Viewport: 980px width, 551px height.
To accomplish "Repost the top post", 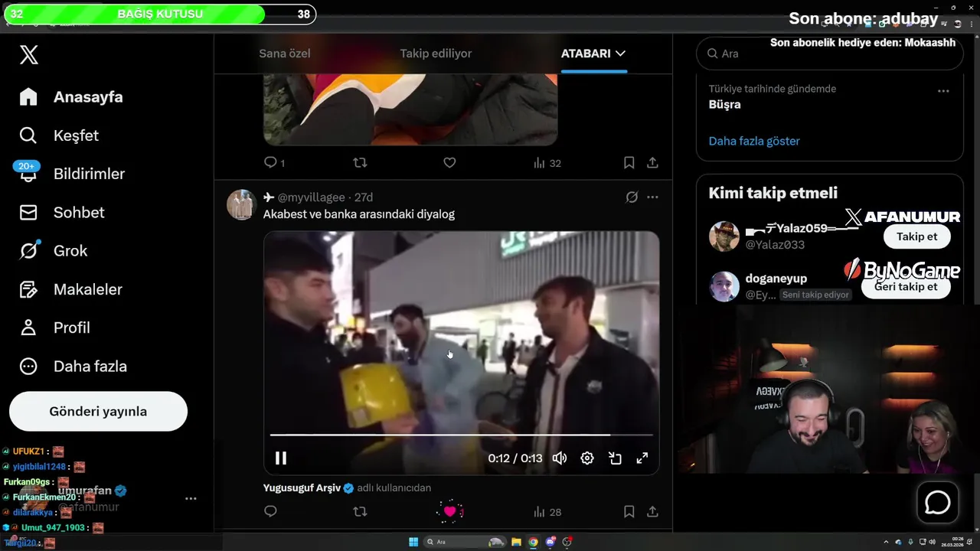I will [x=360, y=162].
